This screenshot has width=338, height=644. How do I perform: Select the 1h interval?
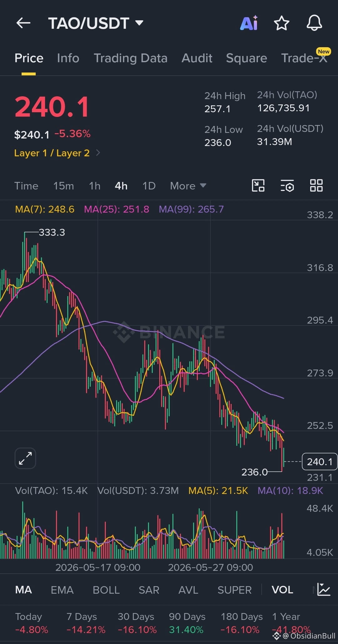(95, 186)
